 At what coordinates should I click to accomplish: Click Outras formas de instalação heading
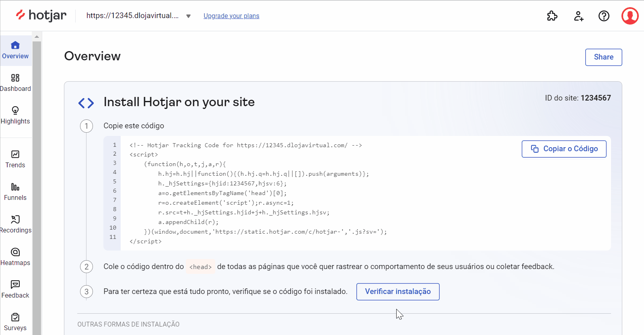pyautogui.click(x=128, y=324)
